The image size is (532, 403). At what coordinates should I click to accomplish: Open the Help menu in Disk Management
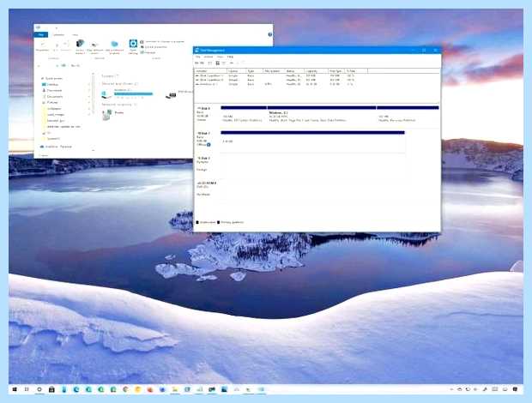230,57
